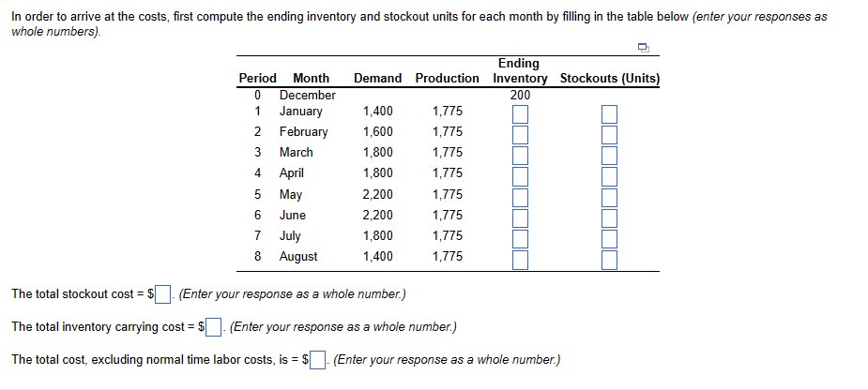Select April Stockouts input box

coord(610,176)
